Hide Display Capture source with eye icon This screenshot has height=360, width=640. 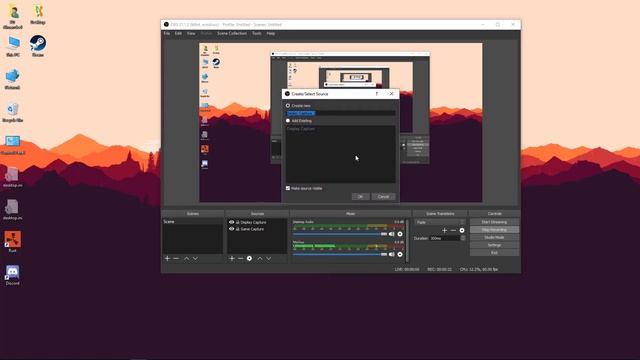point(231,222)
